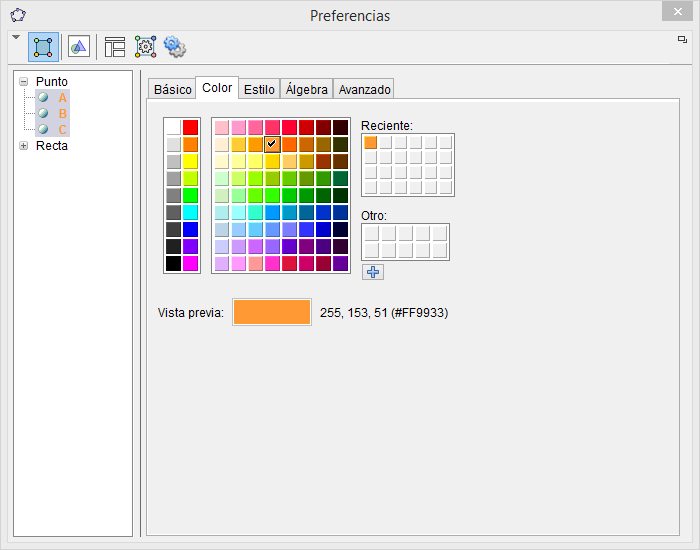This screenshot has width=700, height=550.
Task: Select point B in the tree
Action: pos(62,114)
